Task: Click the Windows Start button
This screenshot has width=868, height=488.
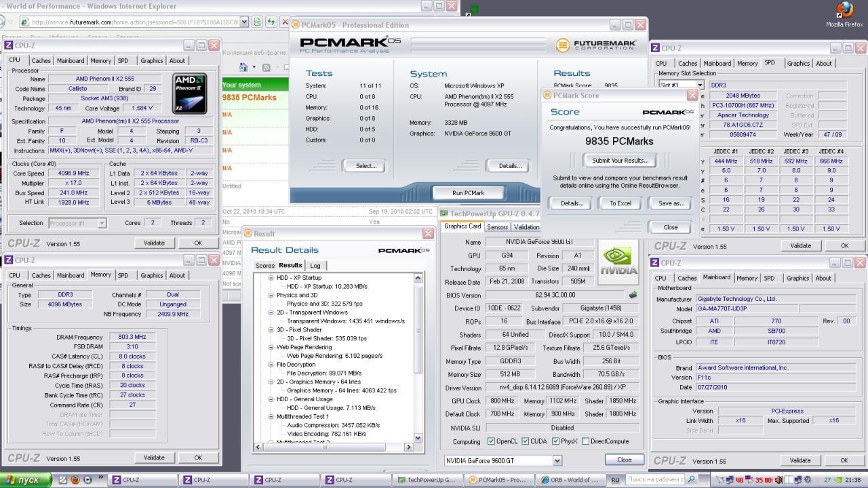Action: point(26,480)
